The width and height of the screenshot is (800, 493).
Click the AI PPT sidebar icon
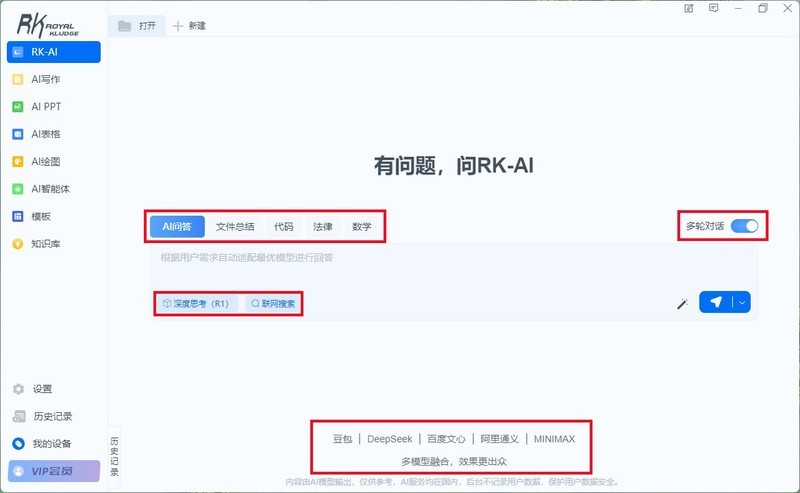tap(18, 107)
